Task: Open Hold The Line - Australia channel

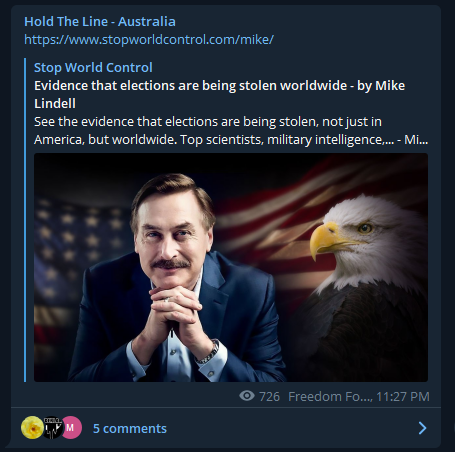Action: pyautogui.click(x=100, y=21)
